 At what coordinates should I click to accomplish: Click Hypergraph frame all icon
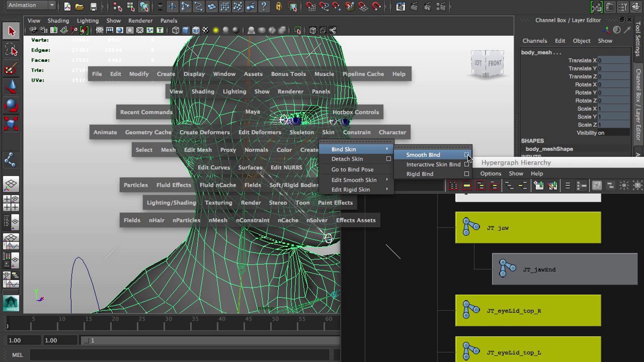[x=453, y=186]
